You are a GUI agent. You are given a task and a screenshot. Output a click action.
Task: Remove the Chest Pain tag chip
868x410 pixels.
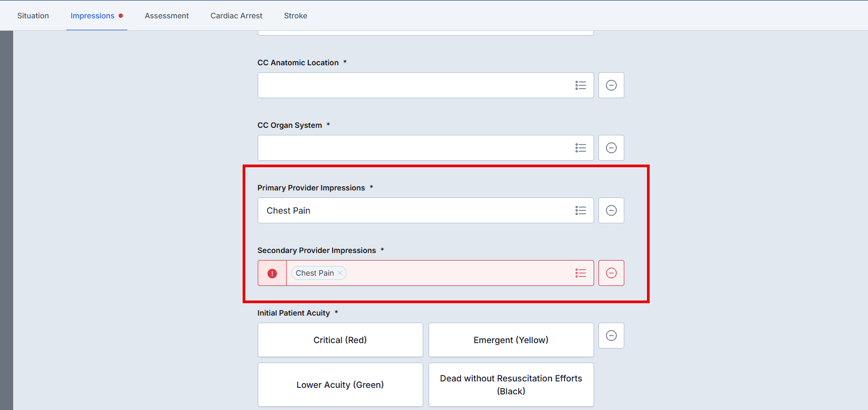(x=340, y=274)
